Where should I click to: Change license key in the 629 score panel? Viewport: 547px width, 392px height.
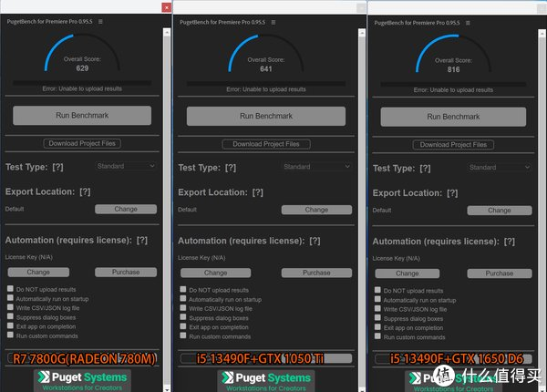(x=38, y=272)
